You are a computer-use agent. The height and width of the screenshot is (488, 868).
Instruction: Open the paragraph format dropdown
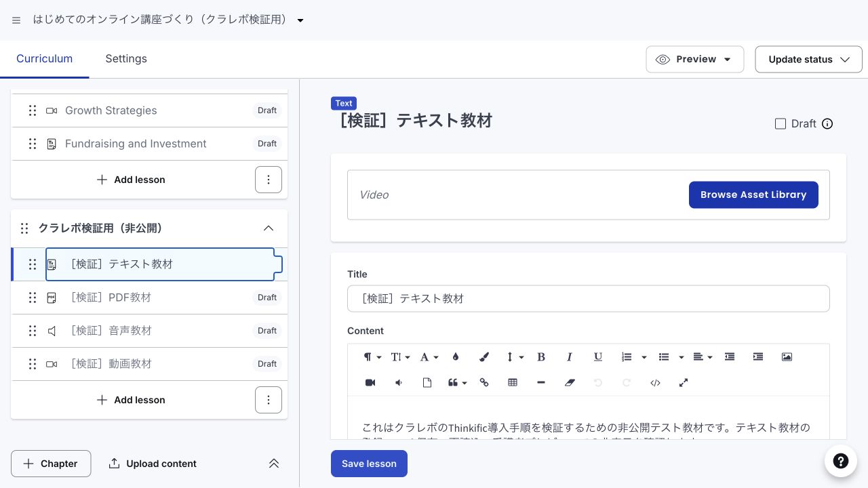click(x=372, y=357)
